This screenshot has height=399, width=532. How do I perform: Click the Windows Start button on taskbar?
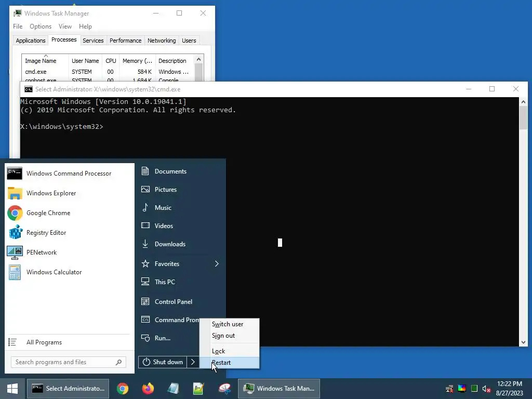point(12,389)
